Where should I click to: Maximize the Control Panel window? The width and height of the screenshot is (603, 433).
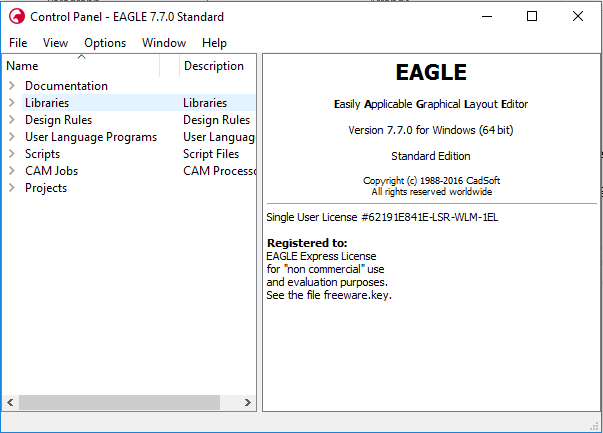coord(532,17)
